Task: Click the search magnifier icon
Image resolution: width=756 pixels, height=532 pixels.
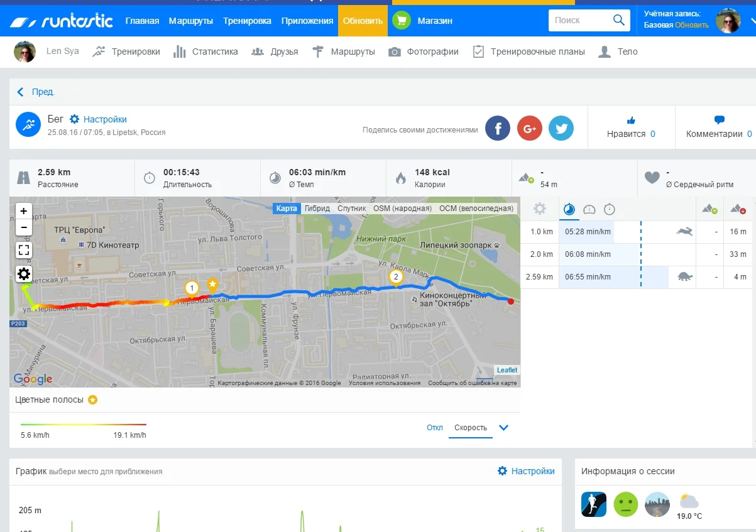Action: [618, 21]
